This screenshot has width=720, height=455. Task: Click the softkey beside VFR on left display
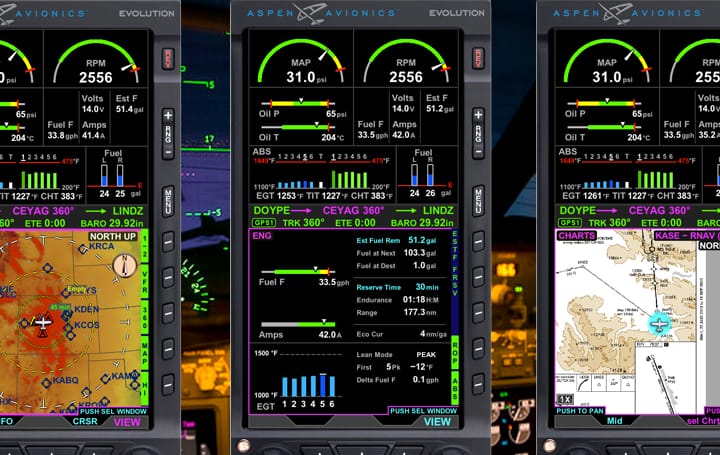[168, 277]
